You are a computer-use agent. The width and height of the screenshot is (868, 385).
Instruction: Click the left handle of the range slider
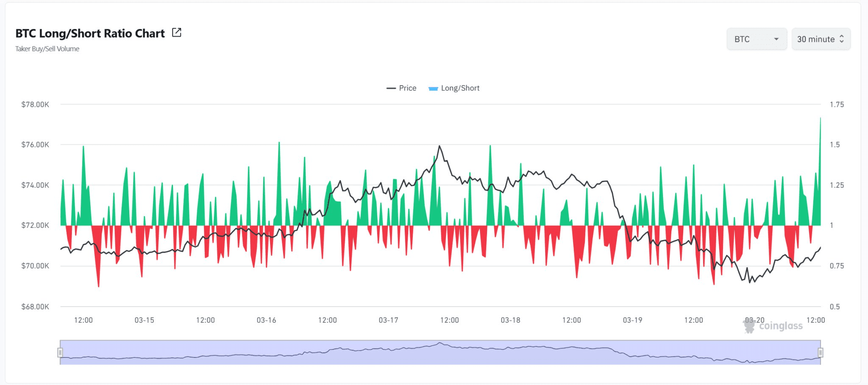60,352
